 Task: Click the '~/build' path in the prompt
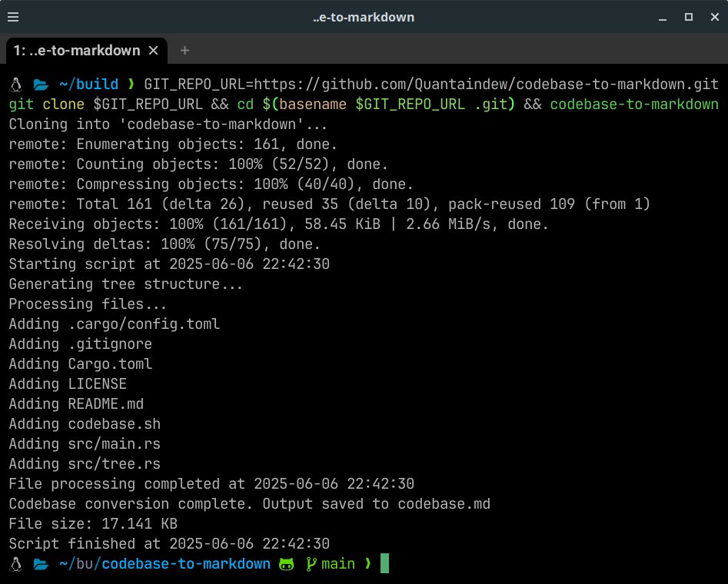(x=88, y=84)
